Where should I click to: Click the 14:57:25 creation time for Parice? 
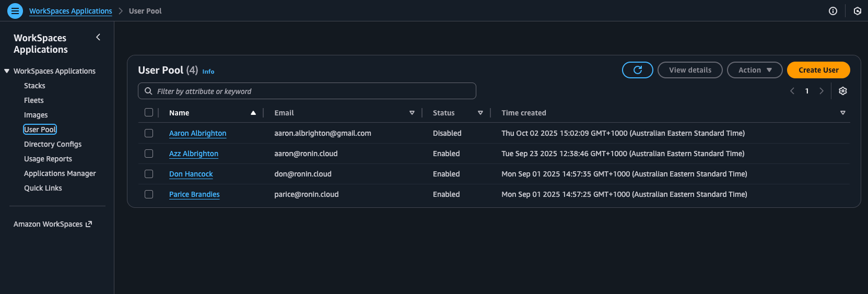[625, 194]
